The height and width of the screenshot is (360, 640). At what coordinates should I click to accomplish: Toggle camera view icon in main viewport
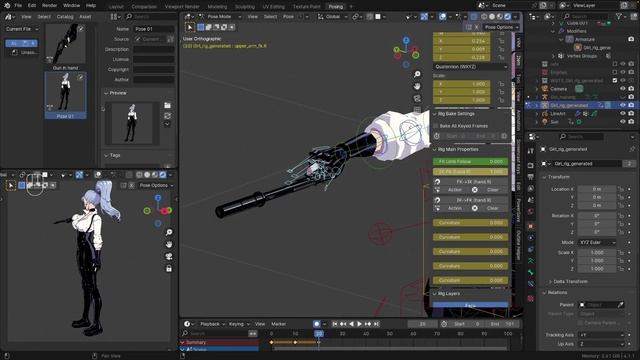[417, 98]
